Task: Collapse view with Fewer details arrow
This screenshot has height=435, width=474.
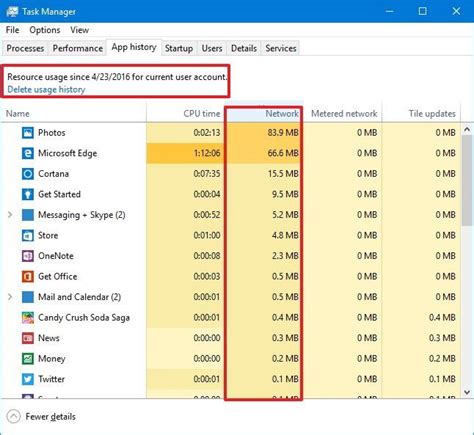Action: (x=13, y=416)
